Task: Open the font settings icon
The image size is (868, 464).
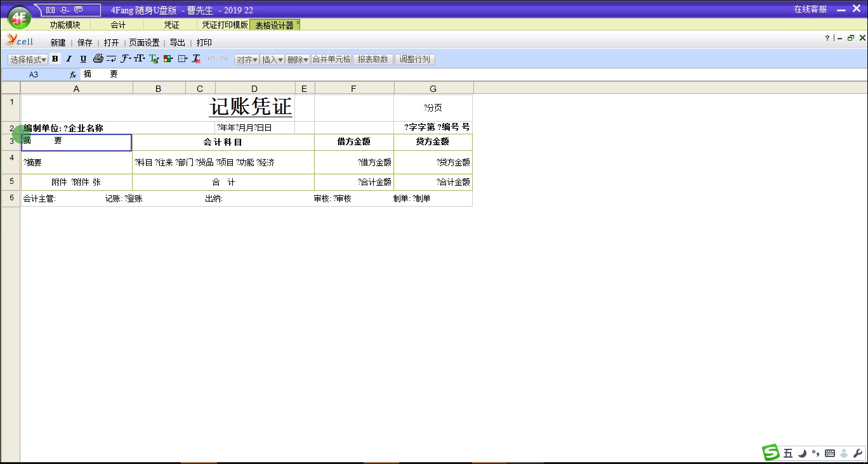Action: coord(126,58)
